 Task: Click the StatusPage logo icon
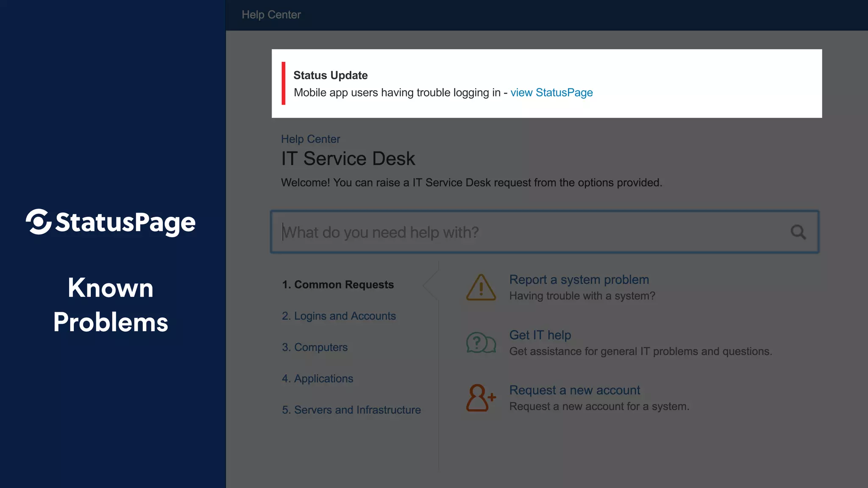(x=39, y=222)
